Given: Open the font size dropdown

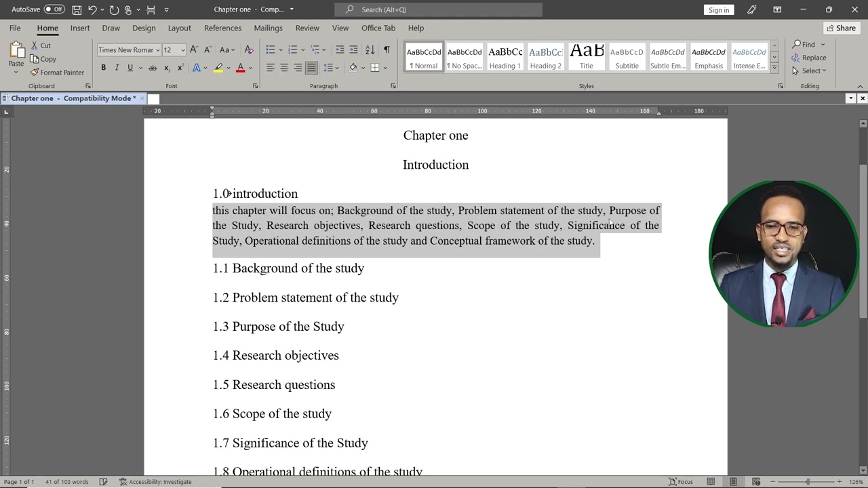Looking at the screenshot, I should pyautogui.click(x=182, y=50).
